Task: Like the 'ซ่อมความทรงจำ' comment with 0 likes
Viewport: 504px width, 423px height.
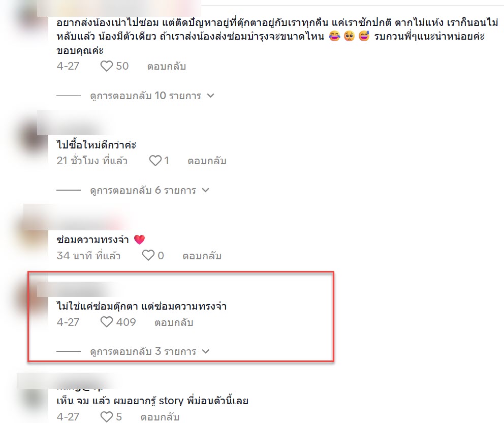Action: click(148, 256)
